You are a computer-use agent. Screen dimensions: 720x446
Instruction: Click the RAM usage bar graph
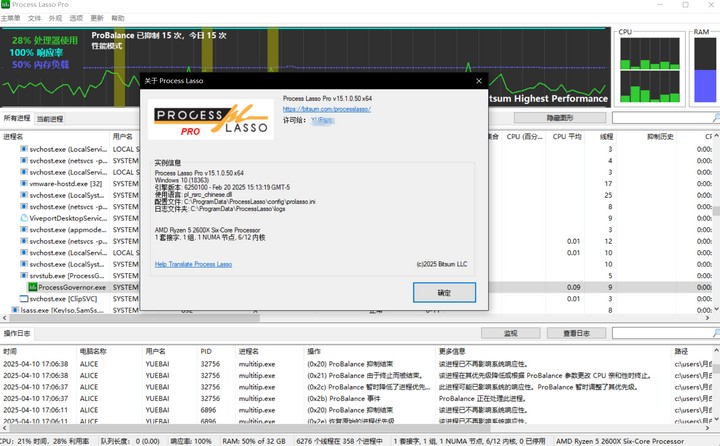(x=705, y=70)
